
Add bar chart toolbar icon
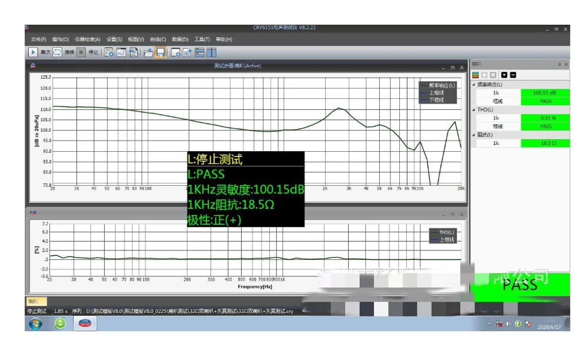coord(188,52)
